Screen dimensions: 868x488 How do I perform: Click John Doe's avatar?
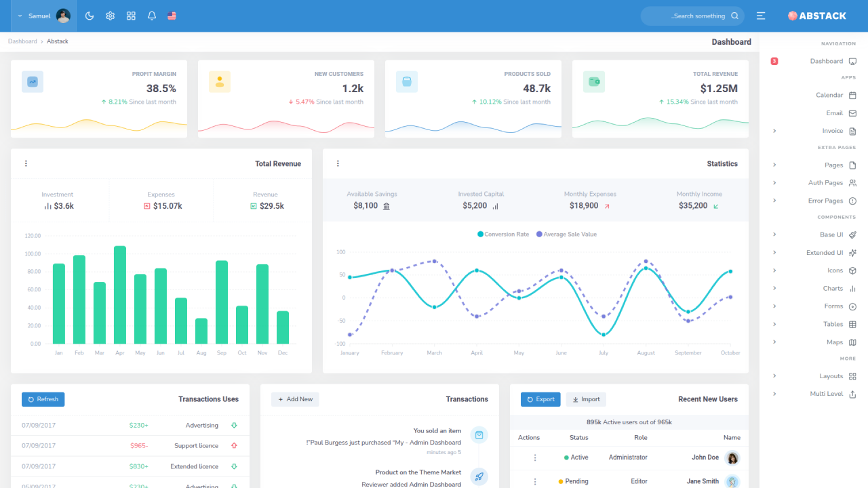coord(732,458)
